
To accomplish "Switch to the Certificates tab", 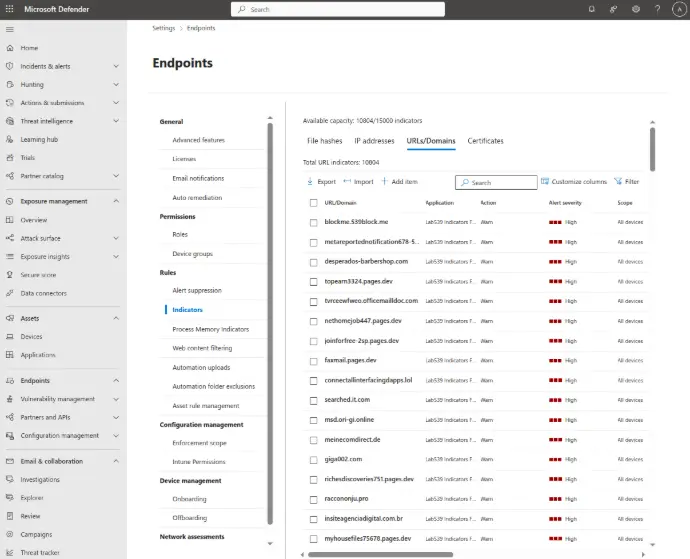I will pyautogui.click(x=485, y=141).
